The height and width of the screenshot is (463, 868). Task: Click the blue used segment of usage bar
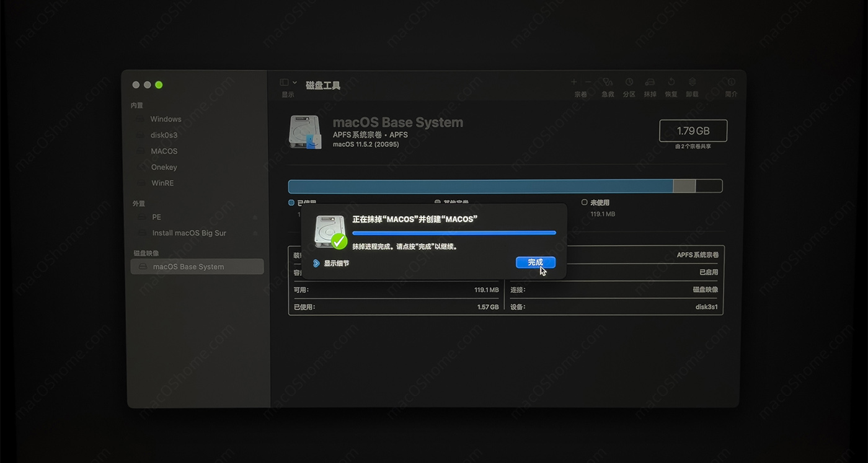tap(480, 186)
